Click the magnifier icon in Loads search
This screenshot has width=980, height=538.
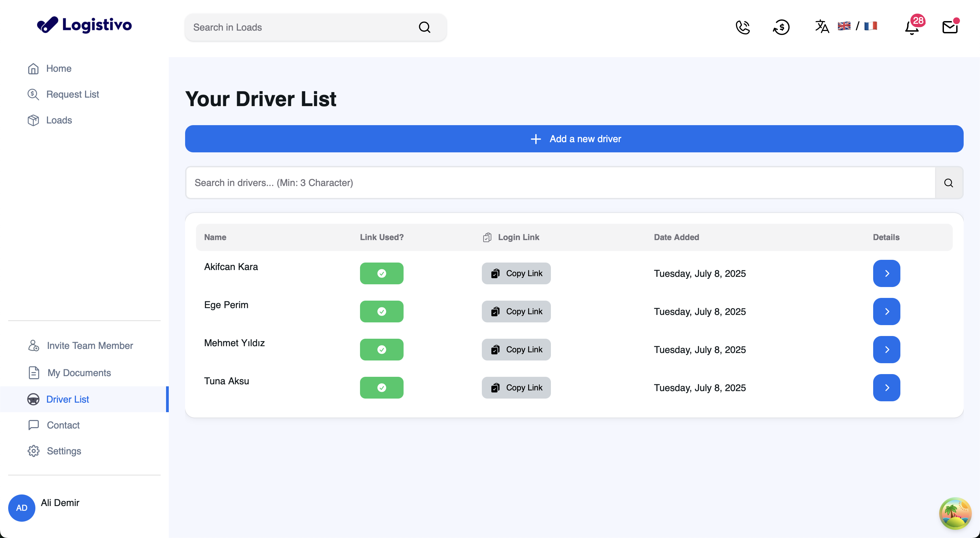tap(425, 27)
